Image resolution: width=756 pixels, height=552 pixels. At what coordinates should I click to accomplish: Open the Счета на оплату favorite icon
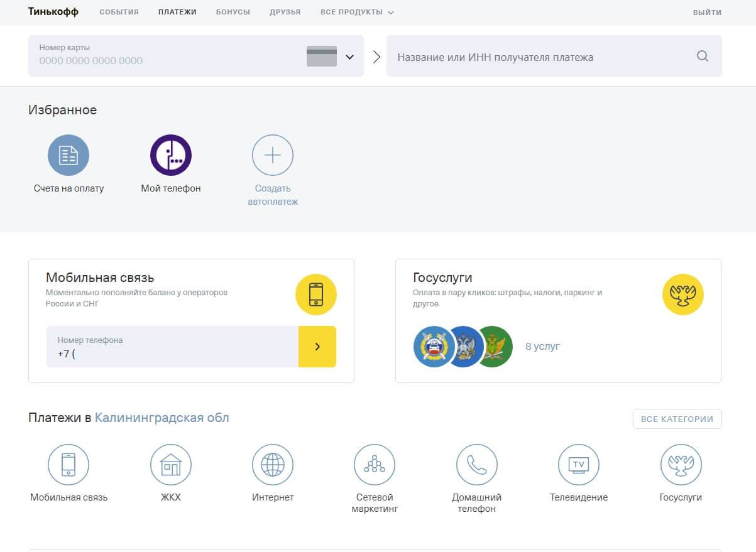pyautogui.click(x=68, y=155)
